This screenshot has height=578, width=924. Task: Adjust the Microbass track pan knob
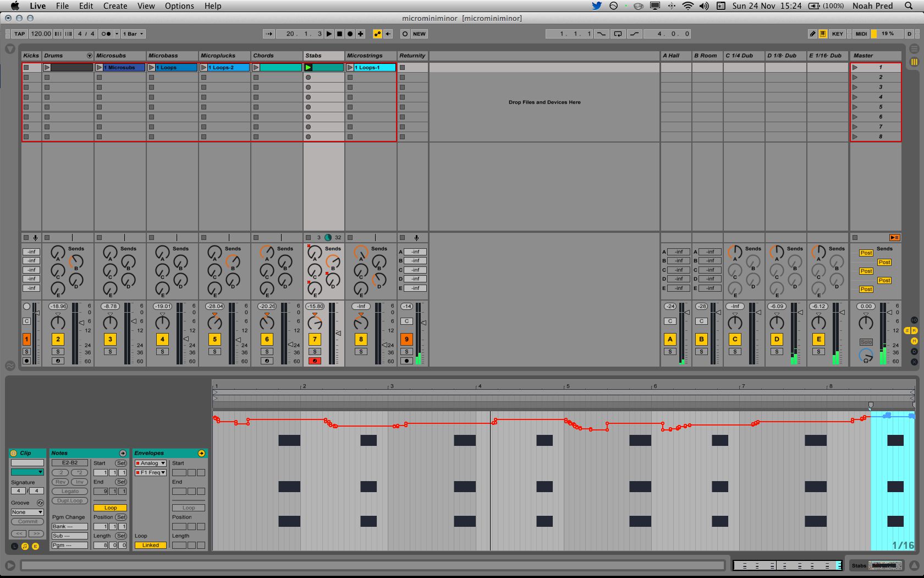coord(162,322)
